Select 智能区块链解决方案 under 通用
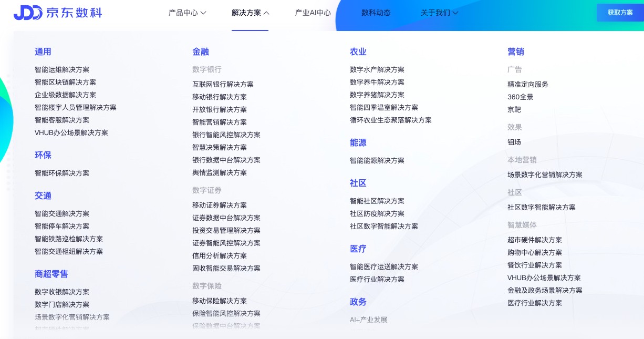This screenshot has width=644, height=339. (x=65, y=82)
